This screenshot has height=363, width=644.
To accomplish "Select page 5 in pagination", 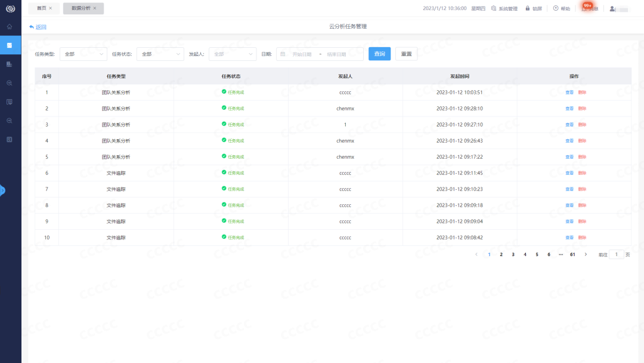I will pos(537,254).
